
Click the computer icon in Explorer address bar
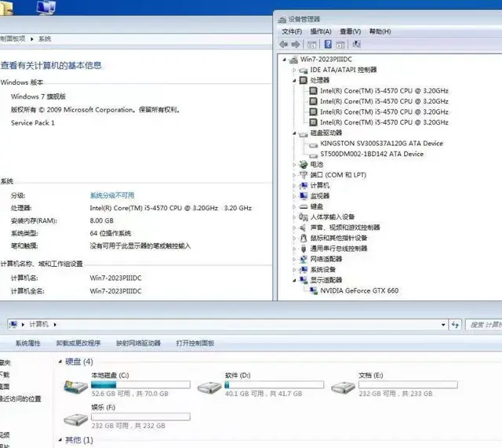13,324
